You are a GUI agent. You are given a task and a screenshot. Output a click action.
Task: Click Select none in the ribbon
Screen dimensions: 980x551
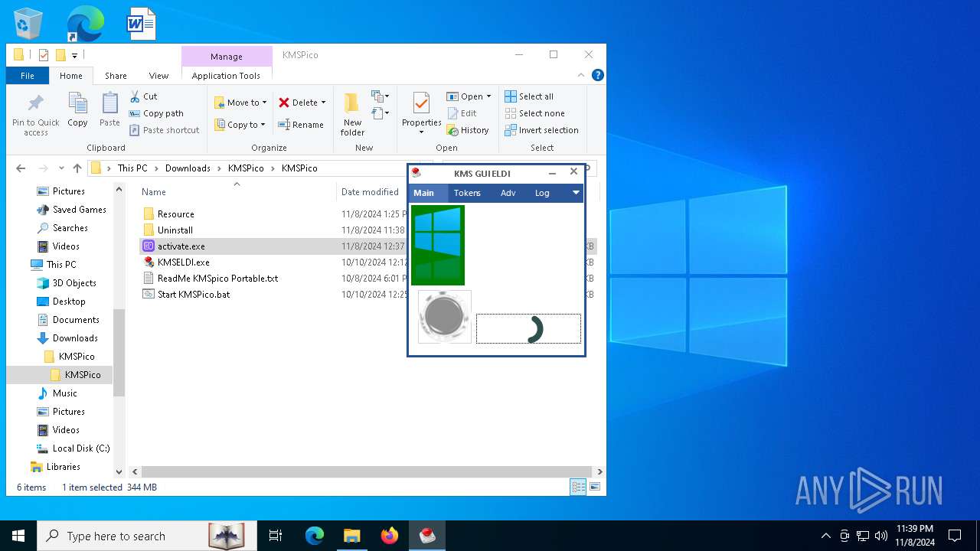pyautogui.click(x=534, y=113)
